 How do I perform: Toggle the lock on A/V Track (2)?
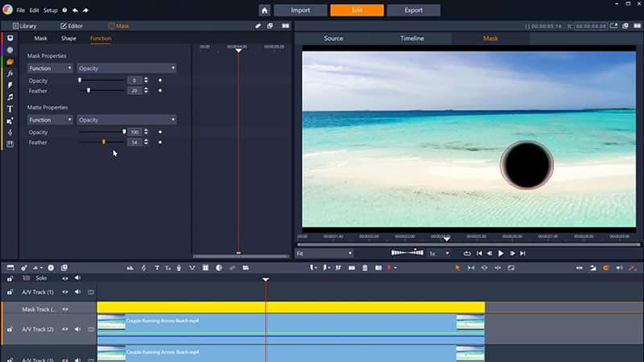10,329
